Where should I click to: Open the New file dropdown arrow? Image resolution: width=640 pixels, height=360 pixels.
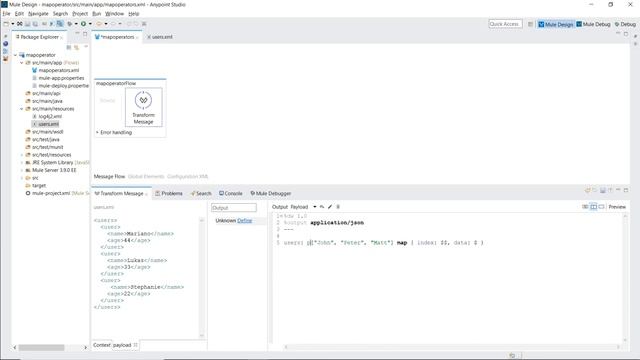click(13, 24)
